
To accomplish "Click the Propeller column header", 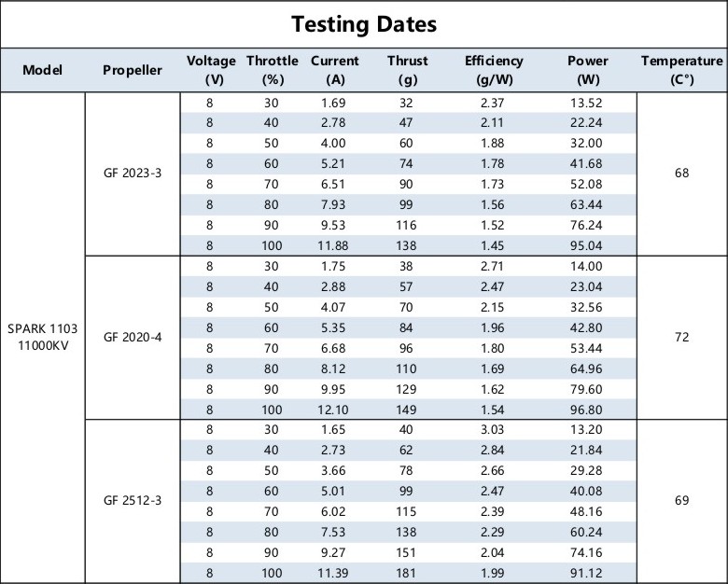I will coord(133,70).
